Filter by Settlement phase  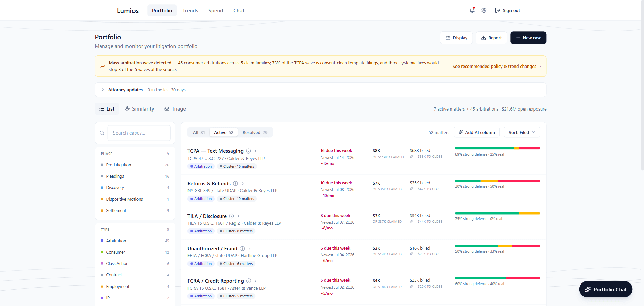135,211
